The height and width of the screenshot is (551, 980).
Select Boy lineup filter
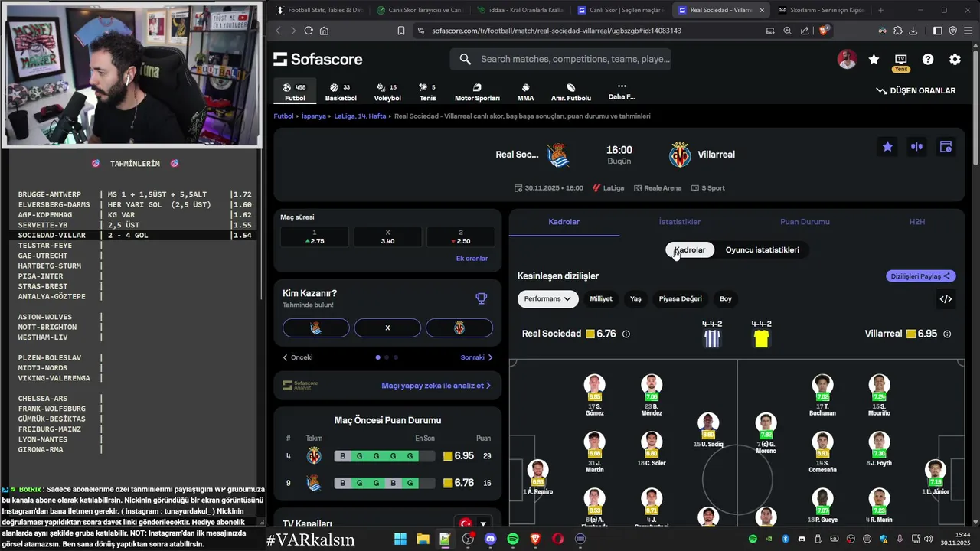(x=726, y=299)
